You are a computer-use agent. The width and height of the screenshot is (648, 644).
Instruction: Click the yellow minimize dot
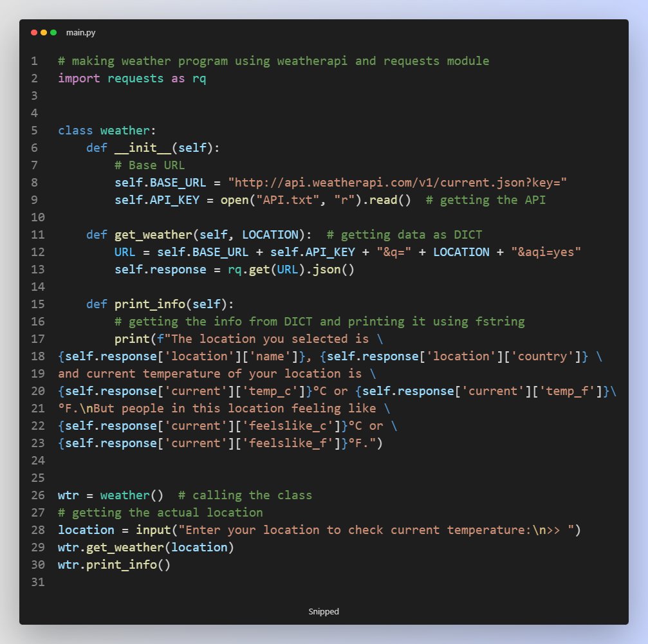pos(44,33)
